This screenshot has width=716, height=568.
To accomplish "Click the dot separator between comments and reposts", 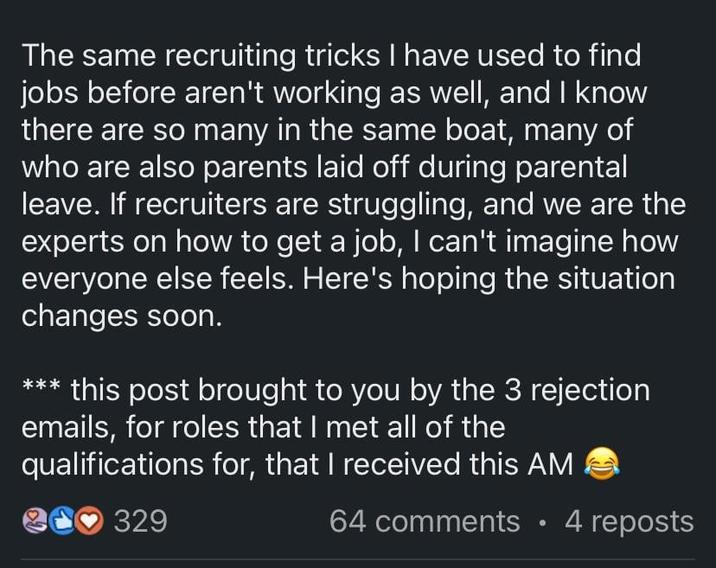I will (x=542, y=522).
